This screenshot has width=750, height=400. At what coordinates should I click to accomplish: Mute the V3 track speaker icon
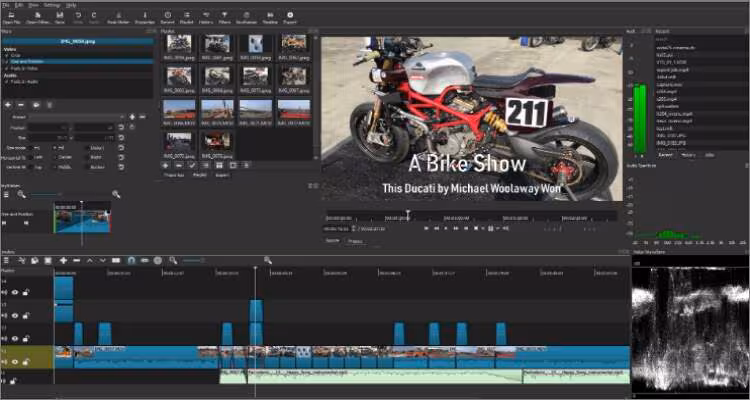point(4,316)
